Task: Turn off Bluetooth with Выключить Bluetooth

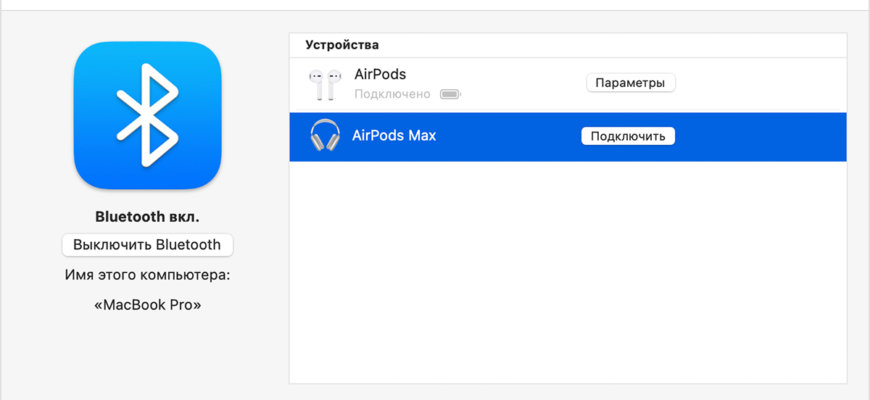Action: tap(147, 245)
